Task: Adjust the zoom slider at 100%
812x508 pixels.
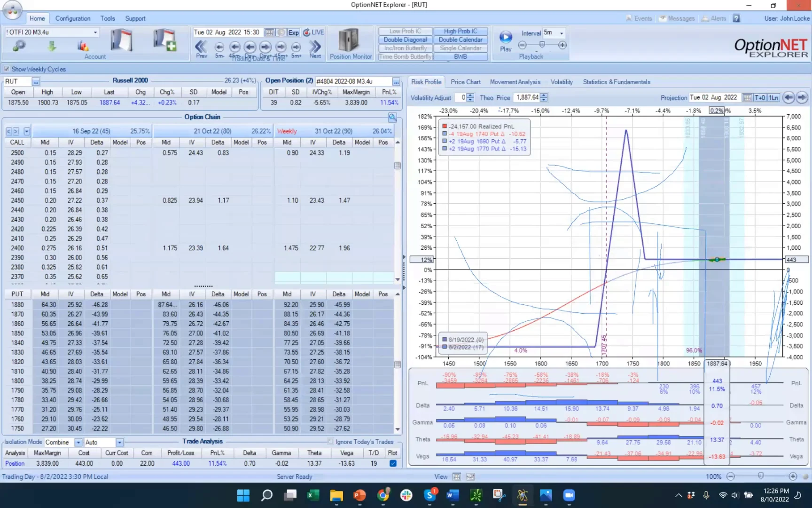Action: (x=761, y=476)
